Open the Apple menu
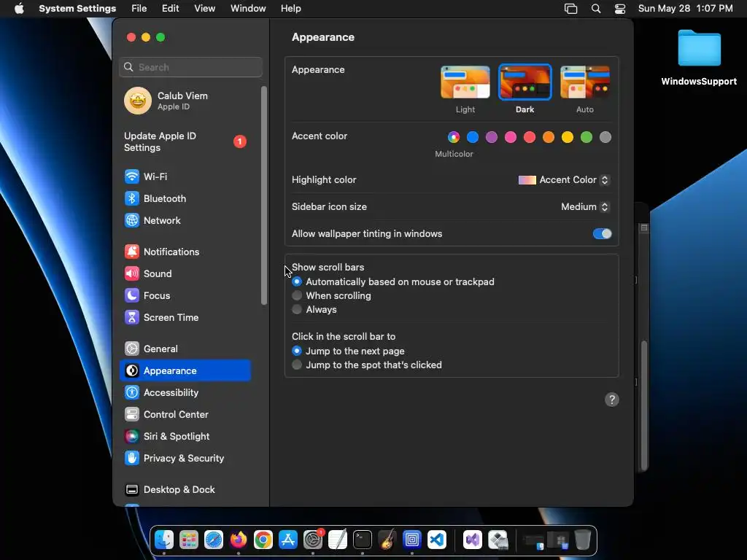Viewport: 747px width, 560px height. click(19, 9)
